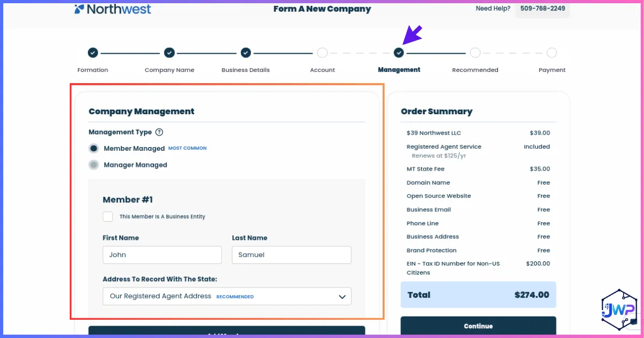644x338 pixels.
Task: Click the Member #1 heading
Action: click(128, 200)
